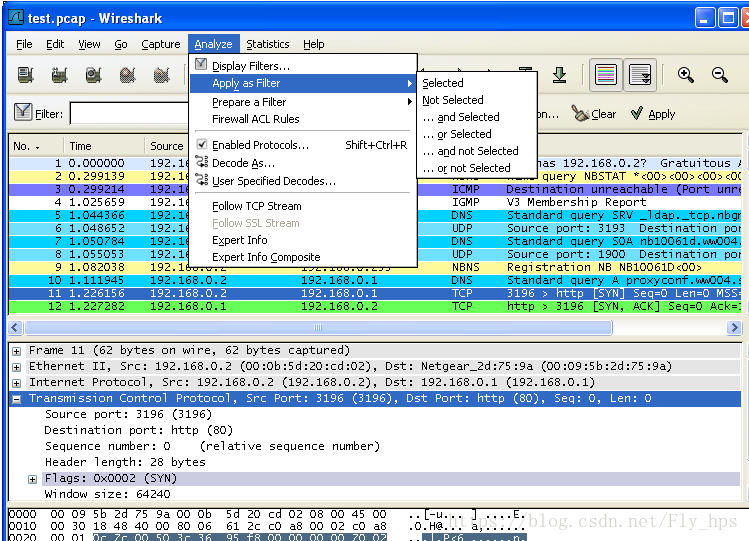This screenshot has height=541, width=749.
Task: Click the filter funnel icon beside Filter label
Action: [22, 112]
